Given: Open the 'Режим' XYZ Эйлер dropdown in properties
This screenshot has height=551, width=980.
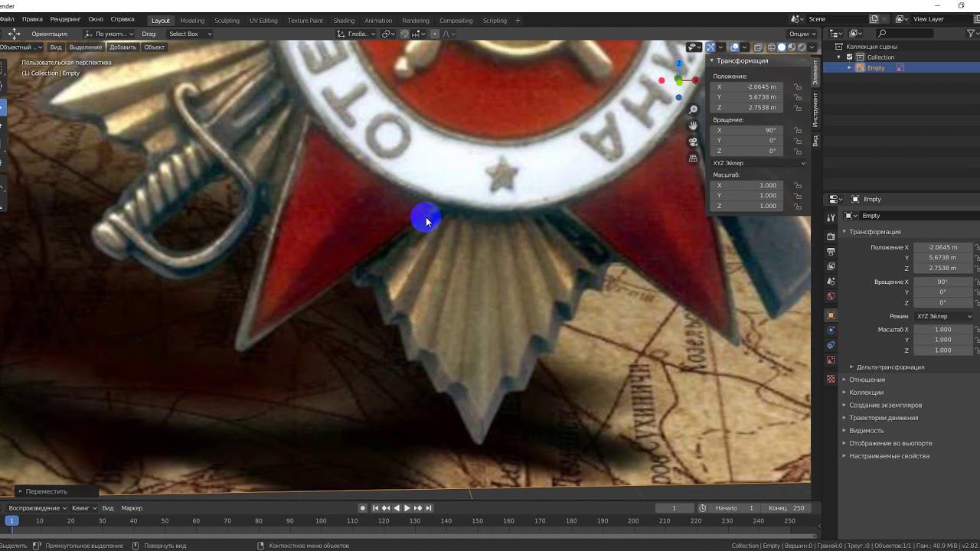Looking at the screenshot, I should coord(943,316).
